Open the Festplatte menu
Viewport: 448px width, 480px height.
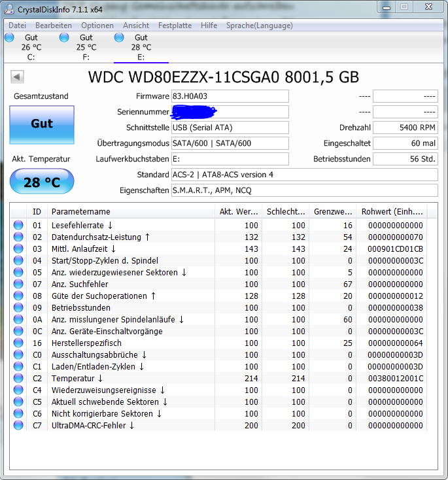pyautogui.click(x=175, y=26)
